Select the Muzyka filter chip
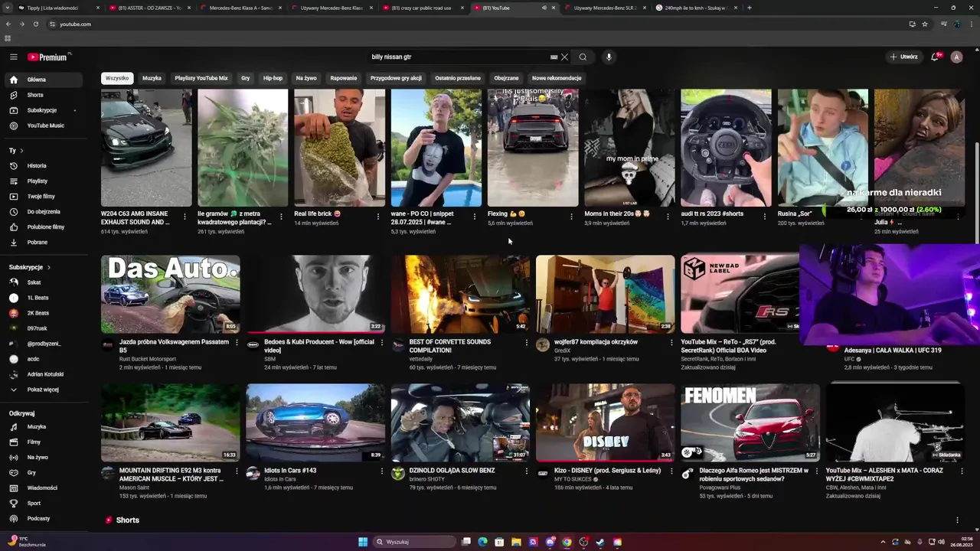 (x=152, y=78)
